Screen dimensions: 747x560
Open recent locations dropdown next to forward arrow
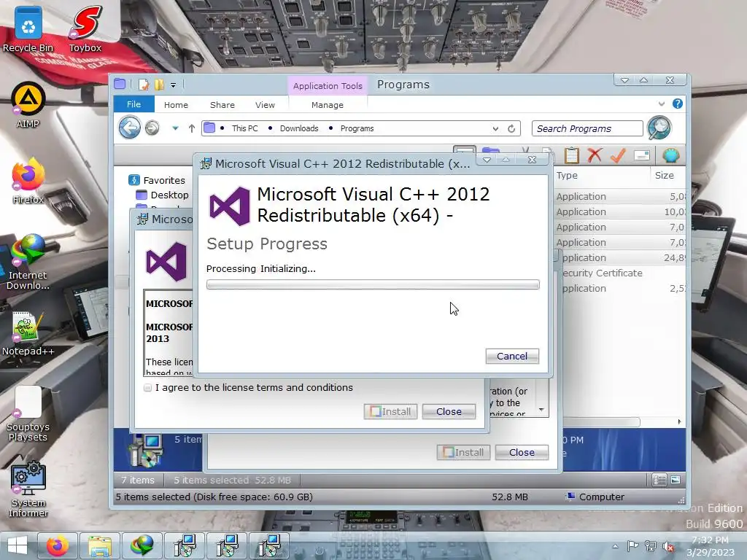coord(175,128)
